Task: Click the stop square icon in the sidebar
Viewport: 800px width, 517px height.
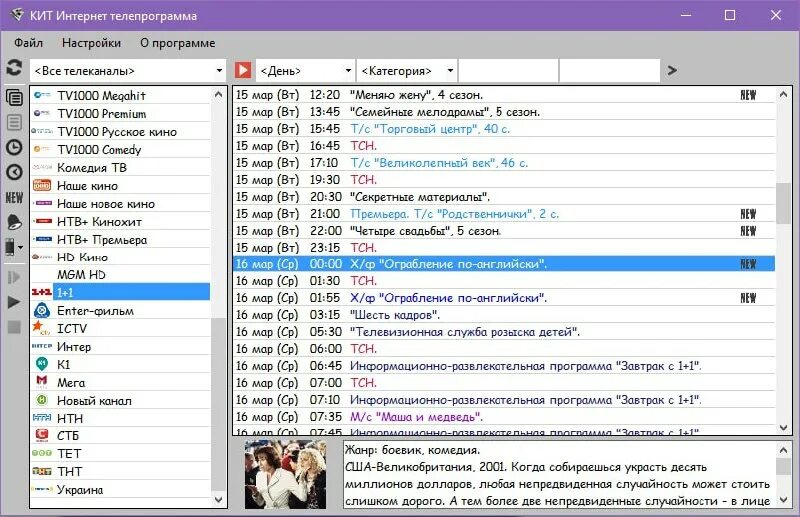Action: (x=14, y=327)
